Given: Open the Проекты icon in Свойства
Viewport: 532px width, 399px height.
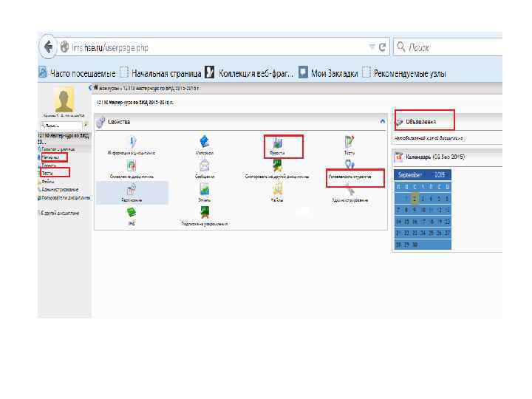Looking at the screenshot, I should (x=278, y=143).
